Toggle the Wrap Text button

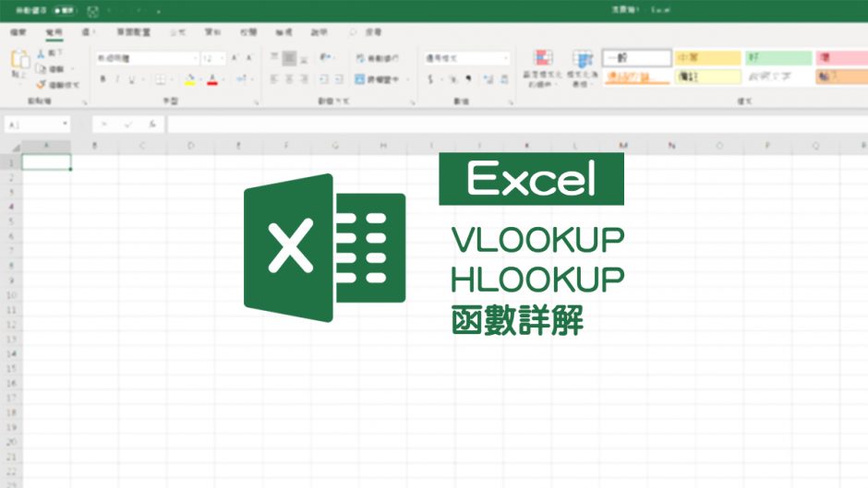377,57
